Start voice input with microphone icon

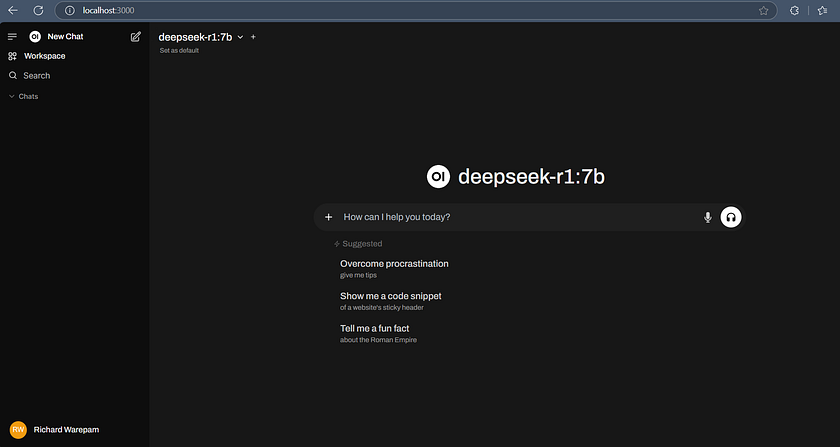pyautogui.click(x=708, y=217)
